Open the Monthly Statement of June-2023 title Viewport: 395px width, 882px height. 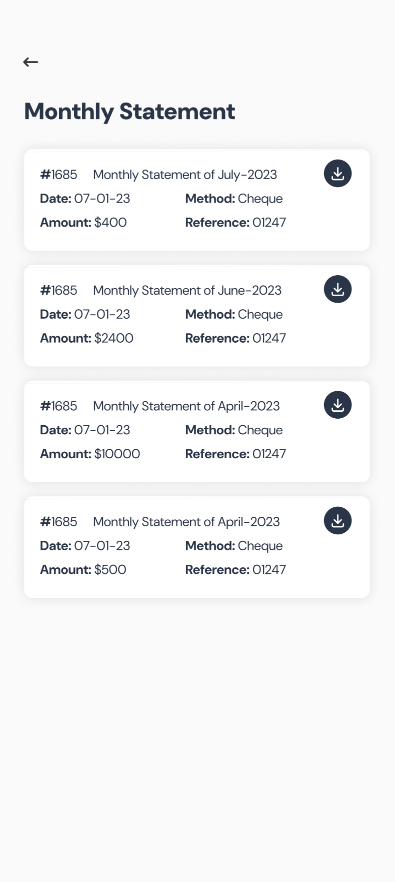click(187, 291)
